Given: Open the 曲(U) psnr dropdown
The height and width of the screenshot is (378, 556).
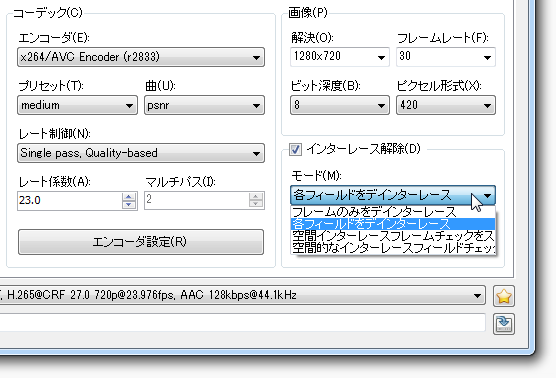Looking at the screenshot, I should (x=204, y=105).
